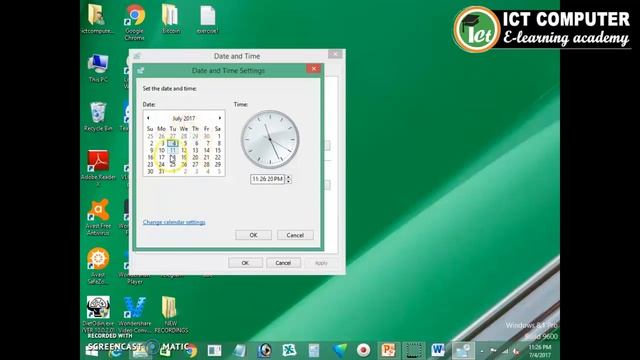Select Wondershare Video Converter desktop shortcut
640x360 pixels.
pyautogui.click(x=135, y=314)
